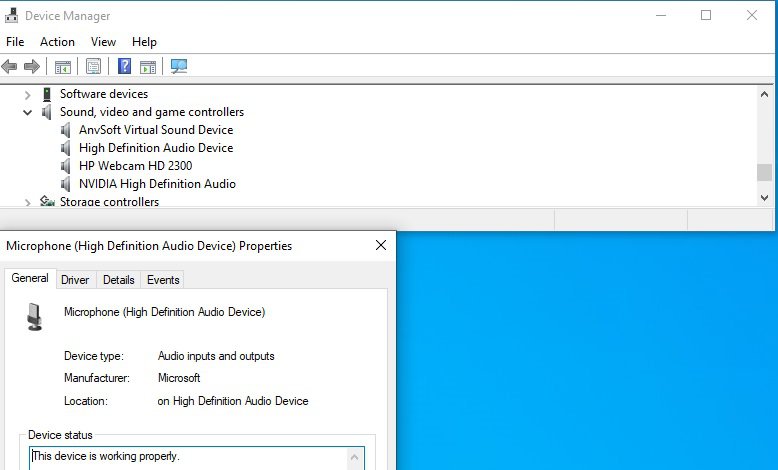Click the Show/Hide Action Pane icon
Viewport: 778px width, 470px height.
pos(148,67)
